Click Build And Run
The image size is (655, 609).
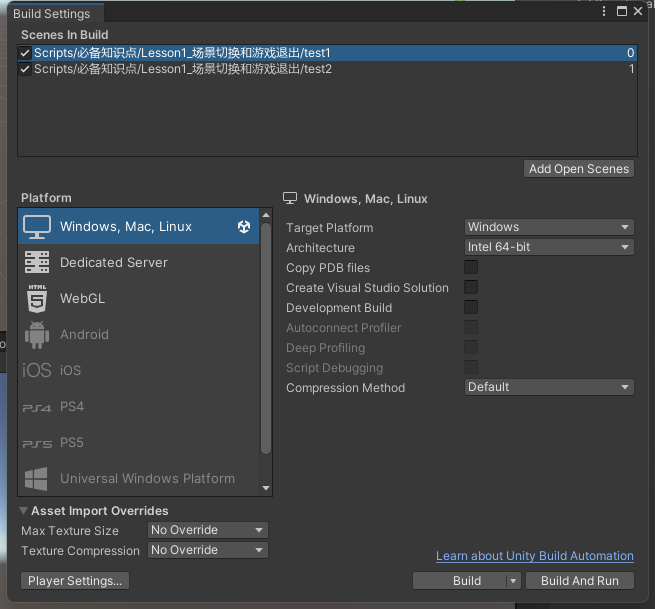pyautogui.click(x=580, y=581)
